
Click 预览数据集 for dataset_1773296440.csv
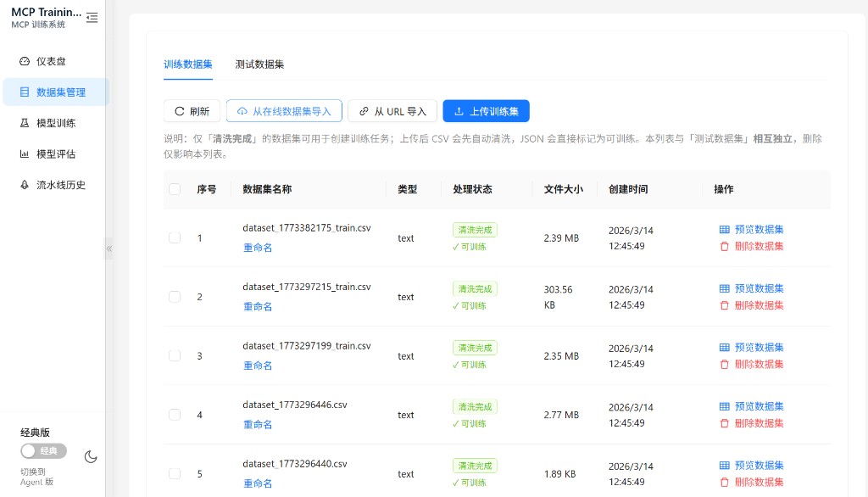tap(751, 466)
